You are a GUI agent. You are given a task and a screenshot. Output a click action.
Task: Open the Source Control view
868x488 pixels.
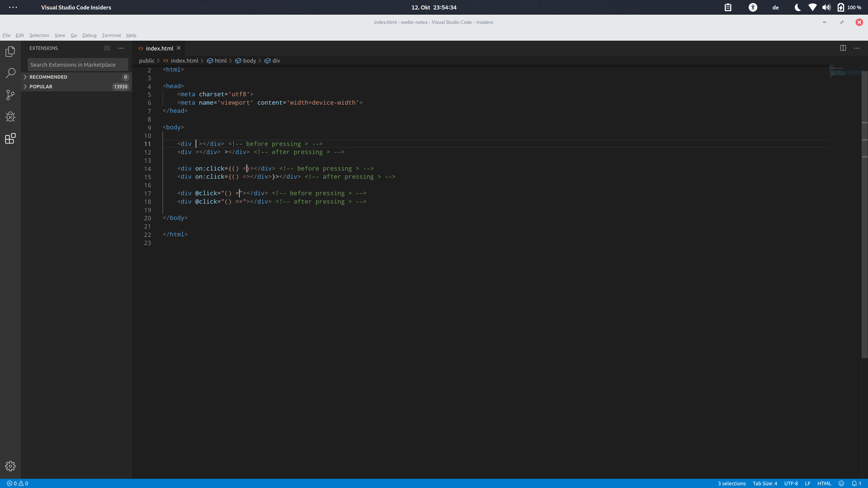(10, 95)
